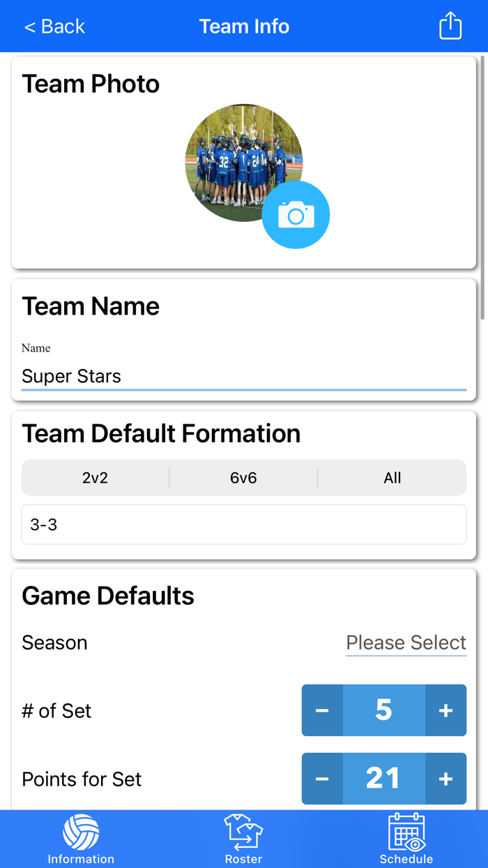Open the Roster jersey tab
The width and height of the screenshot is (488, 868).
243,839
